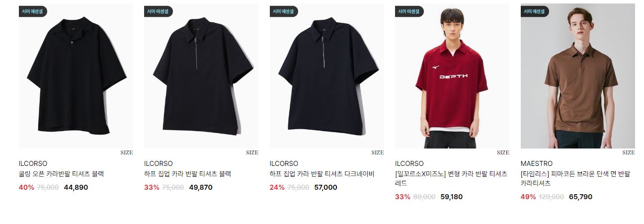Show SIZE options for the red DEPTH shirt
This screenshot has height=224, width=644.
(x=503, y=153)
